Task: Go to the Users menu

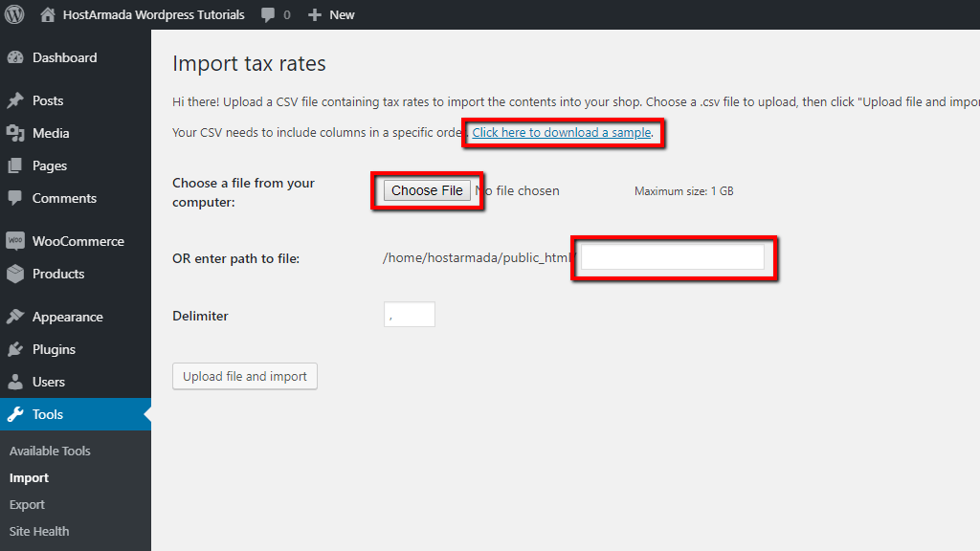Action: point(49,382)
